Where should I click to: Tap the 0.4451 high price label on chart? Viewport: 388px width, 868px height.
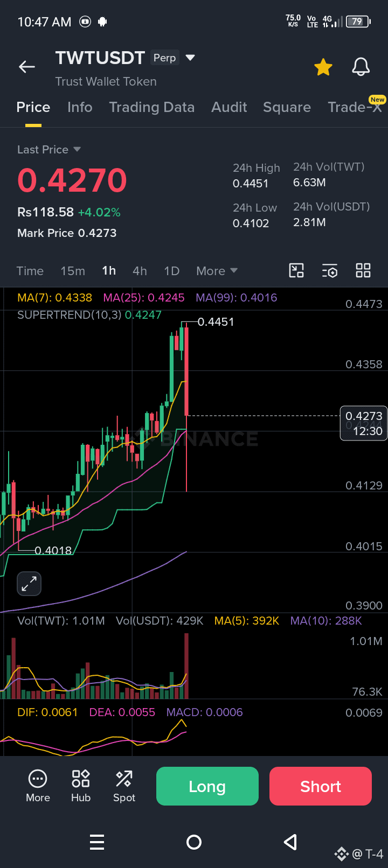point(216,322)
